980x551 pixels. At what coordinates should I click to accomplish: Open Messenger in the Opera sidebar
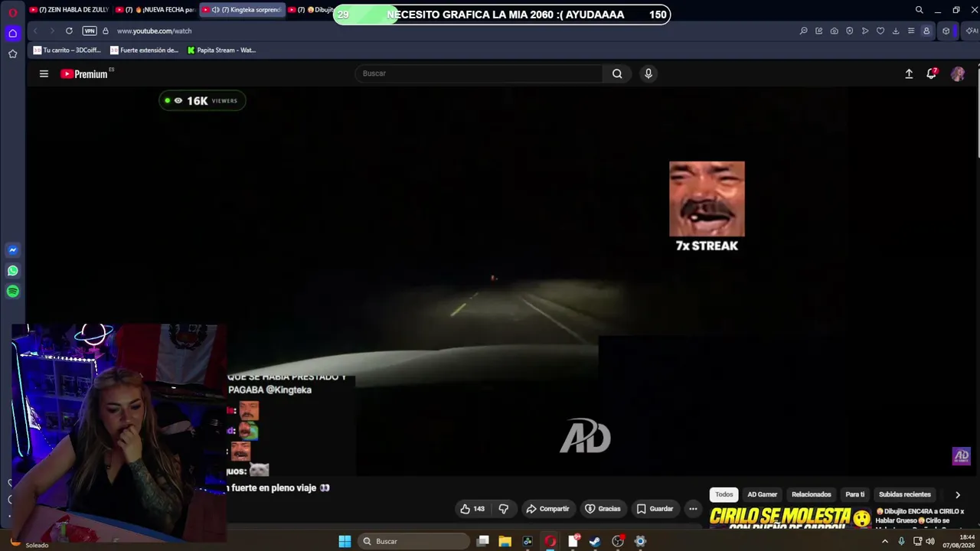[12, 250]
